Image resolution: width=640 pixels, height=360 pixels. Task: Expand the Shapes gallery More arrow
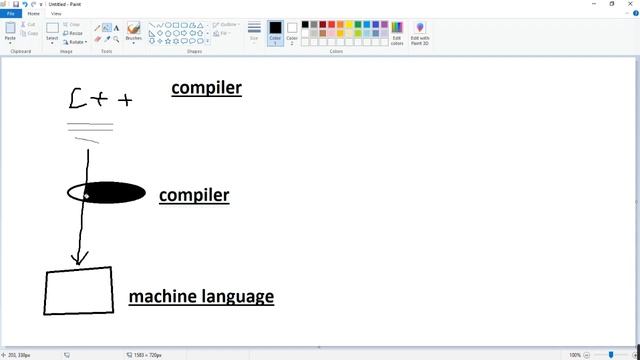207,41
